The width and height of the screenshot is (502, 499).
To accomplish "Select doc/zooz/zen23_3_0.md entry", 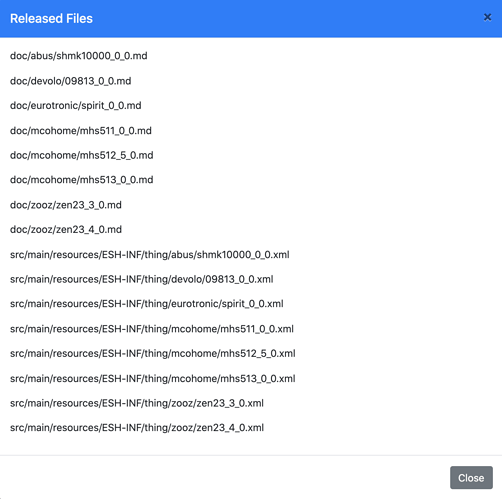I will pos(66,205).
